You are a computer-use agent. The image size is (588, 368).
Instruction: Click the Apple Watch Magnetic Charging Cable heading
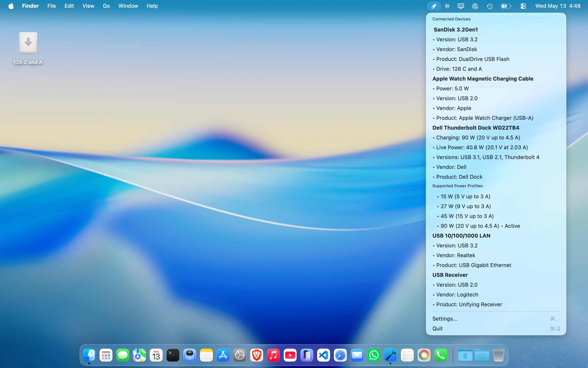[483, 79]
